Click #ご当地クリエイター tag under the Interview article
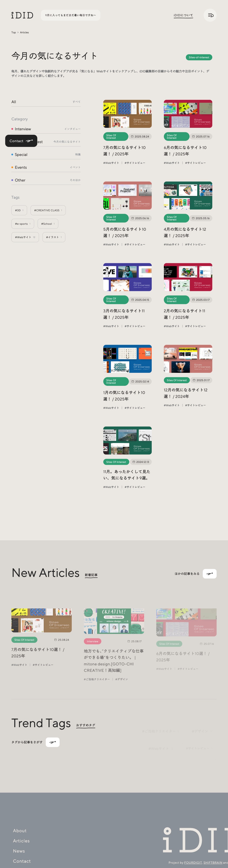Image resolution: width=228 pixels, height=868 pixels. point(97,679)
